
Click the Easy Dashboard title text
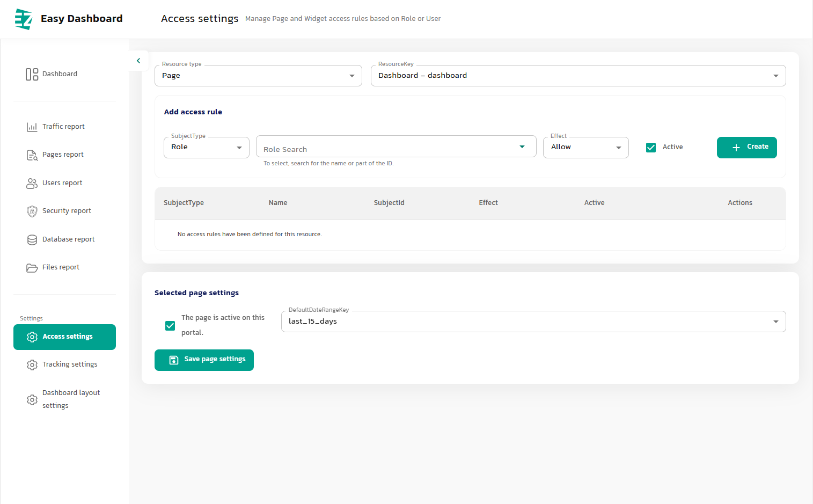point(82,19)
